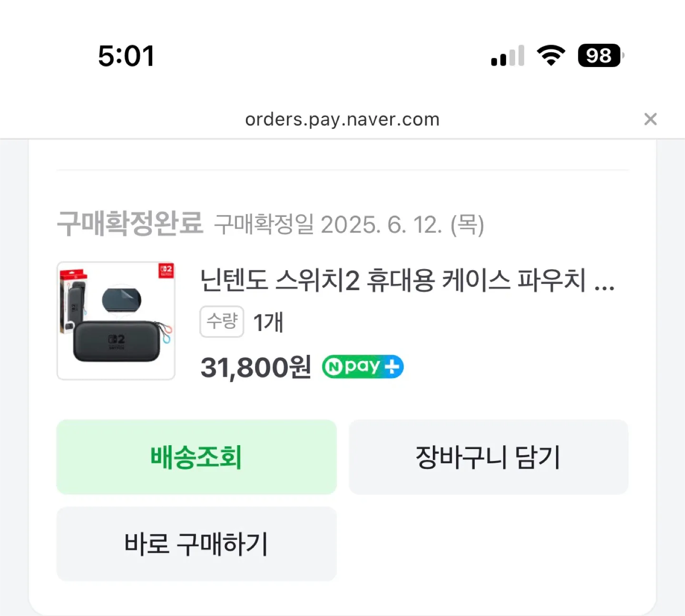Screen dimensions: 685x616
Task: Select the orders.pay.naver.com address bar
Action: click(342, 119)
